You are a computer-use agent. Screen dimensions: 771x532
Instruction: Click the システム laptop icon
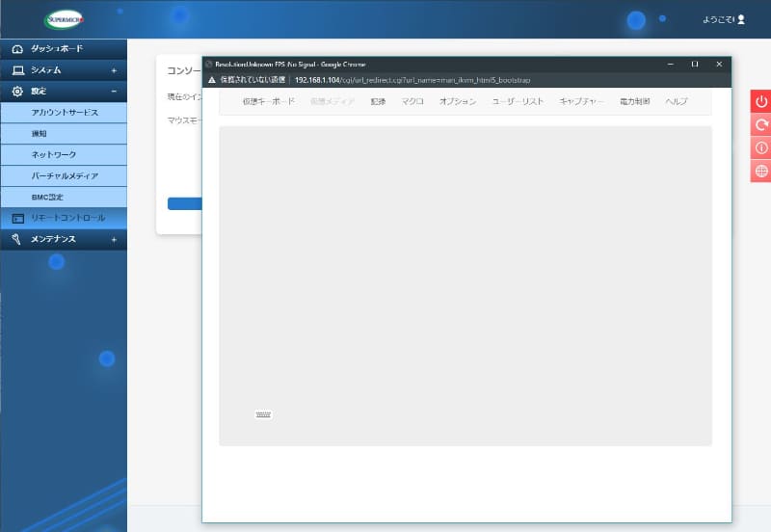pyautogui.click(x=18, y=70)
